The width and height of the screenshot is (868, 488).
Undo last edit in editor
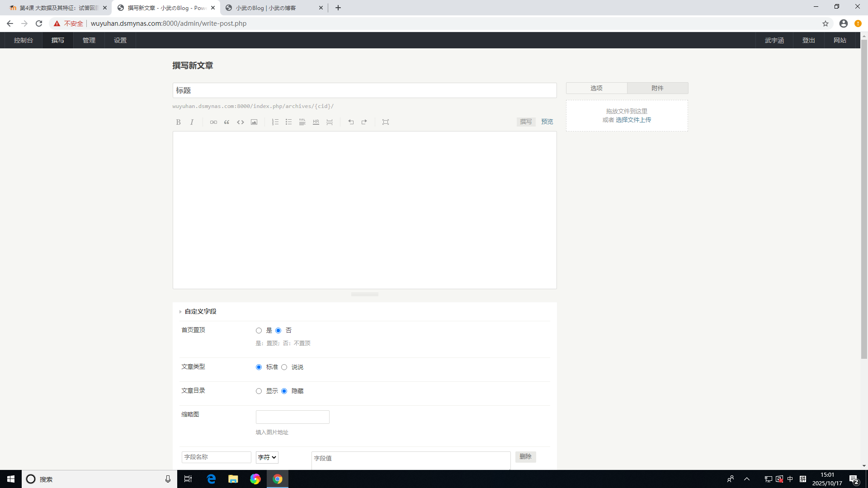[x=351, y=122]
